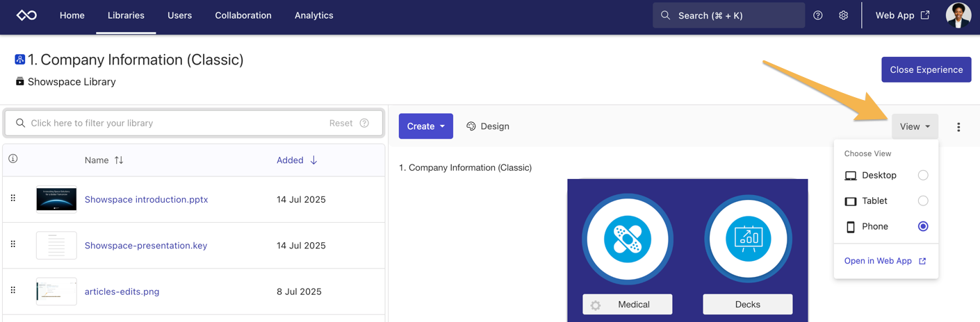Switch to the Analytics tab
The image size is (980, 322).
point(313,15)
